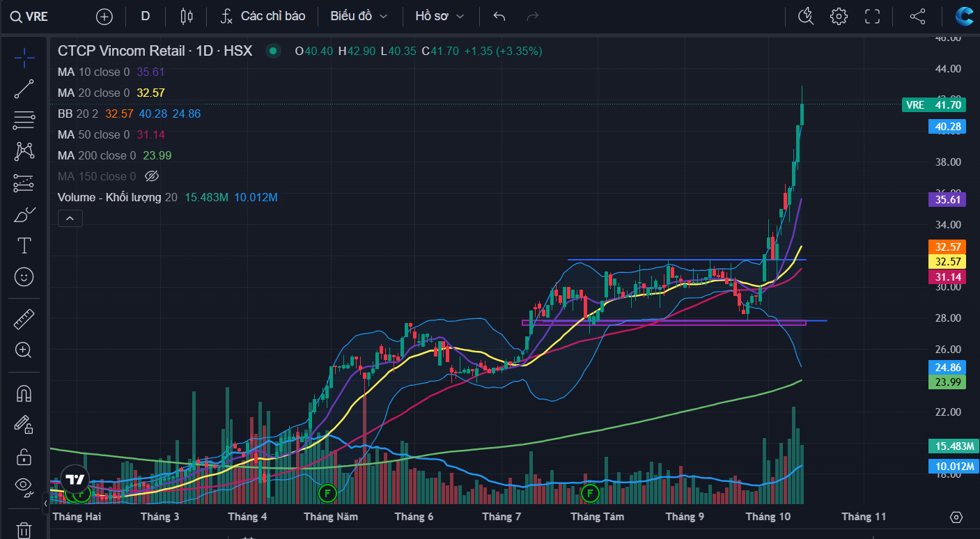980x539 pixels.
Task: Hide all drawings with the eye icon
Action: coord(24,487)
